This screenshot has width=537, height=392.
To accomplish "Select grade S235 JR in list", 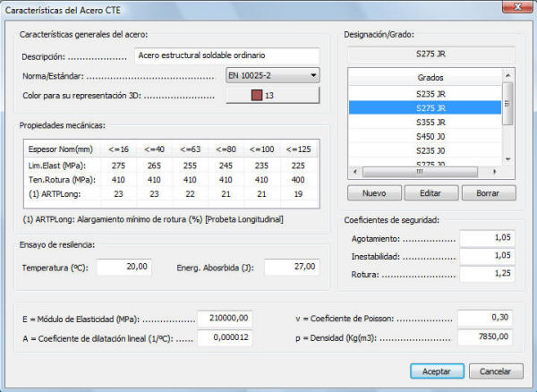I will pos(424,94).
